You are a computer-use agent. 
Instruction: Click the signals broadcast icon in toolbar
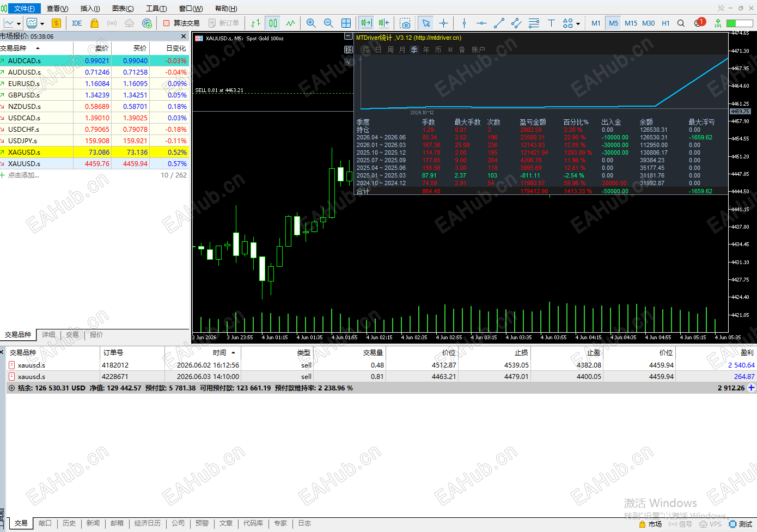tap(112, 23)
